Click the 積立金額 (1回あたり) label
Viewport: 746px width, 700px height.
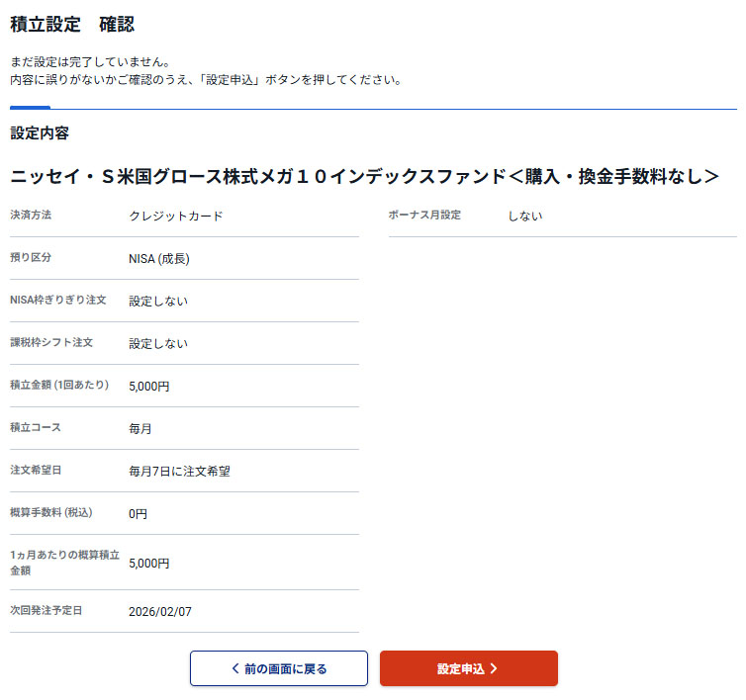[59, 386]
